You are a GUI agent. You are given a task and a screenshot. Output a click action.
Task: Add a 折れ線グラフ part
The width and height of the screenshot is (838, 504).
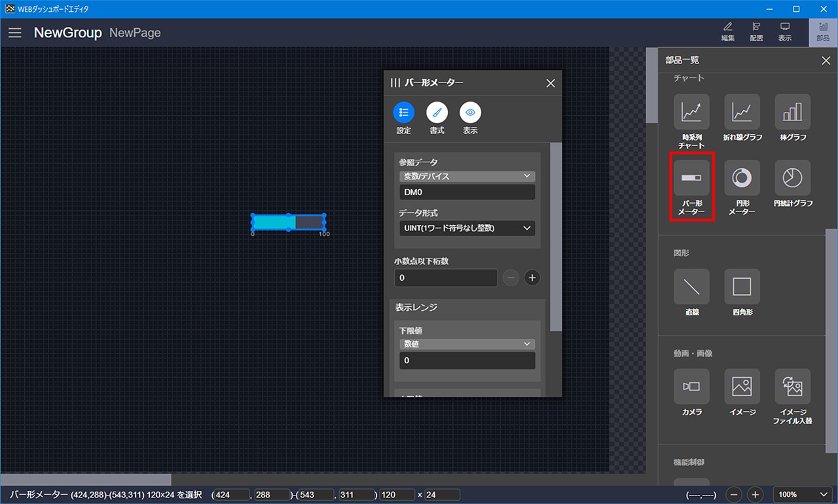pos(742,112)
